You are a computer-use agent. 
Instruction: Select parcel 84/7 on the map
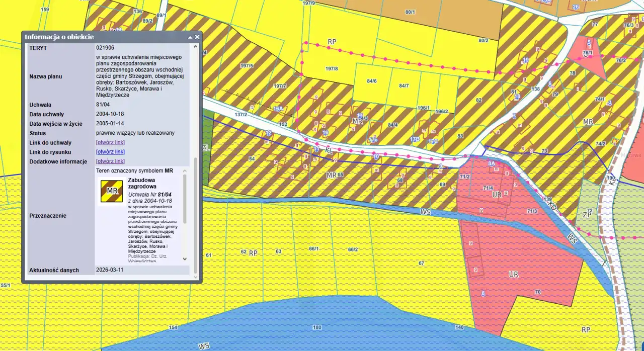click(404, 86)
